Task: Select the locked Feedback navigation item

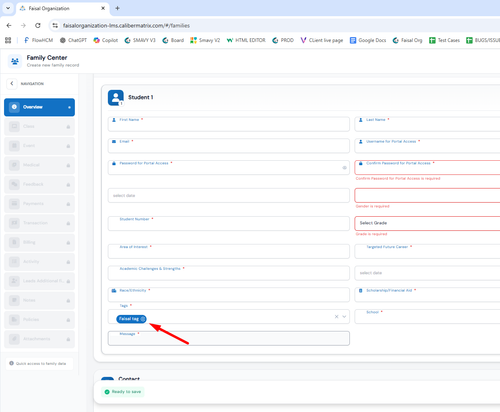Action: pyautogui.click(x=39, y=184)
